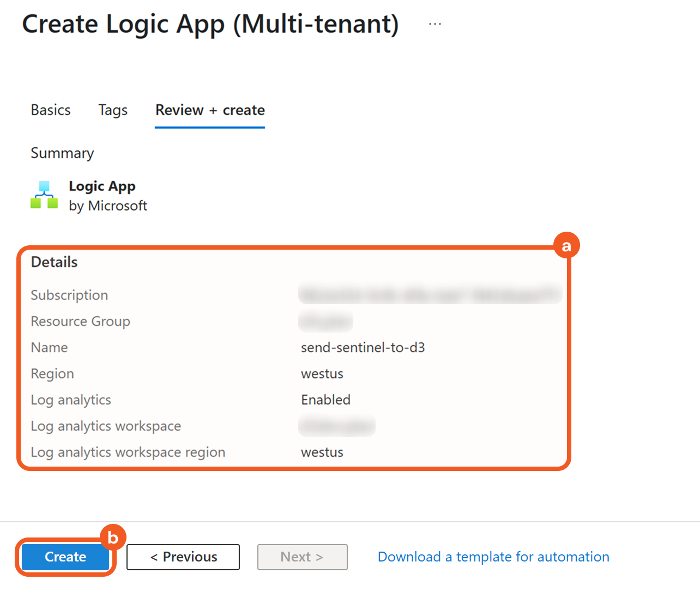This screenshot has height=592, width=700.
Task: Click the Log analytics Enabled value
Action: click(325, 400)
